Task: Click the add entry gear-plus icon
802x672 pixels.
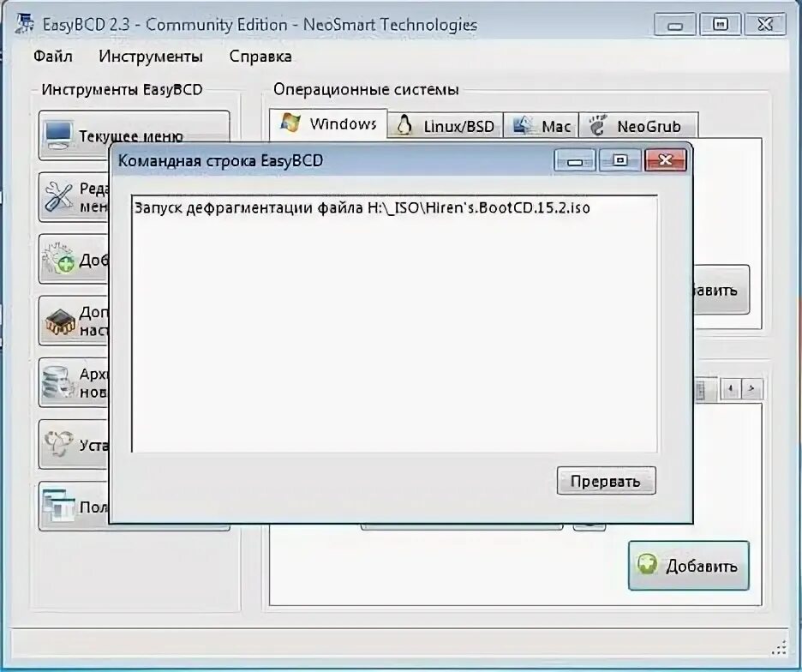Action: pyautogui.click(x=58, y=258)
